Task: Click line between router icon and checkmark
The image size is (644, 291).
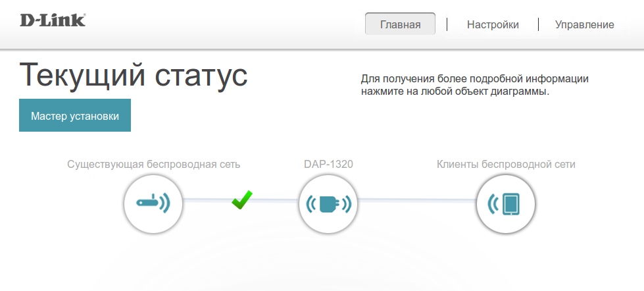Action: click(205, 199)
